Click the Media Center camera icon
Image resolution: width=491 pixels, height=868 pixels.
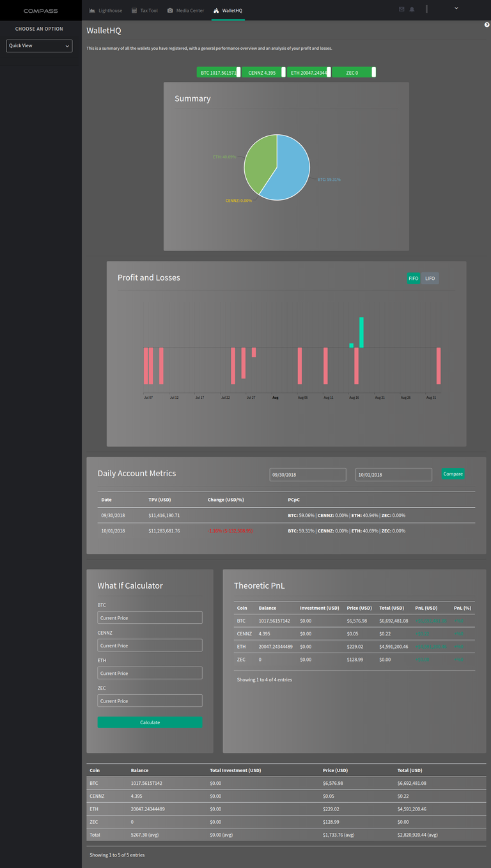point(170,10)
